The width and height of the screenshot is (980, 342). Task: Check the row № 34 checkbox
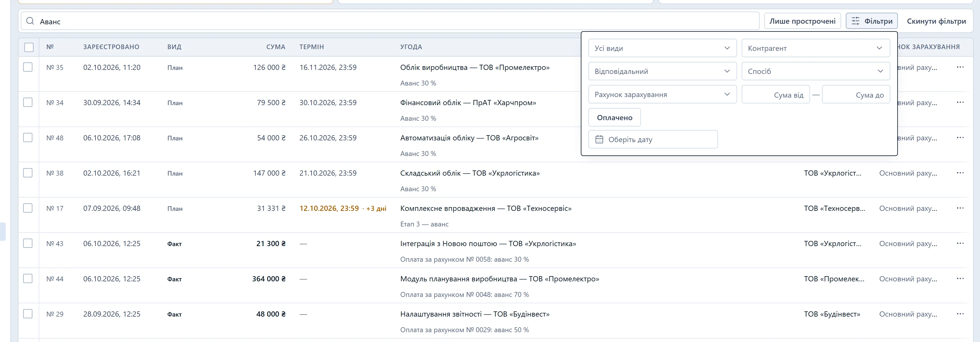pos(28,103)
